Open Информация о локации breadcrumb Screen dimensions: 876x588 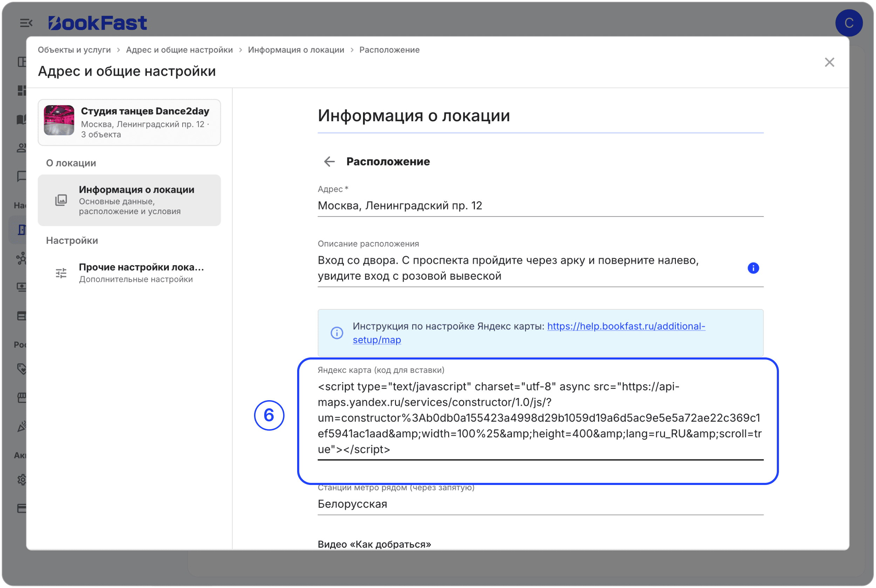click(296, 50)
